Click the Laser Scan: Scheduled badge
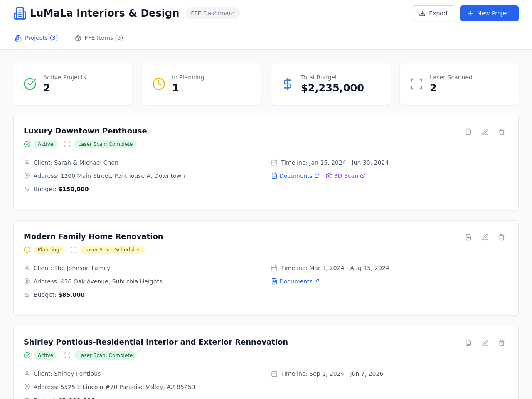The width and height of the screenshot is (532, 399). (x=113, y=250)
